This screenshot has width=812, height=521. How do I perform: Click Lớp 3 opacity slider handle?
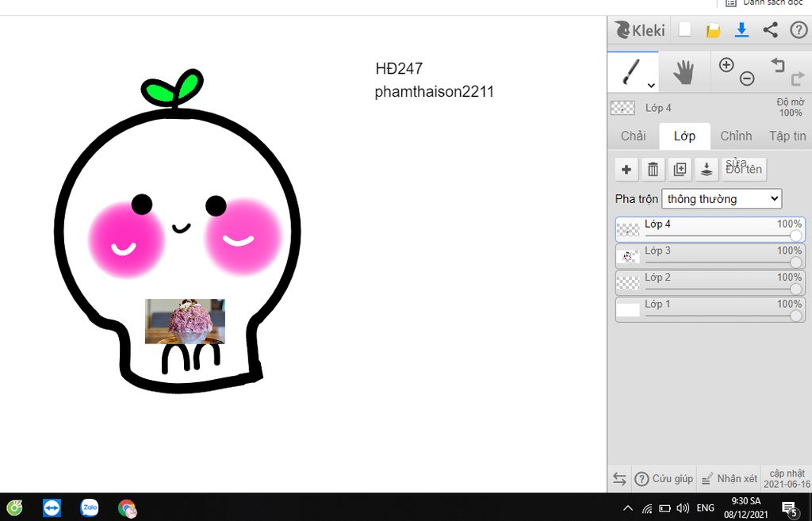(x=796, y=262)
